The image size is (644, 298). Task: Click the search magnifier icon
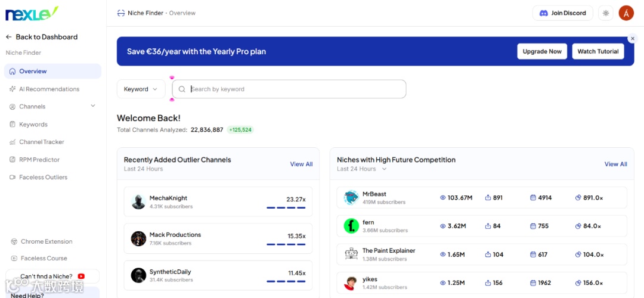click(182, 89)
